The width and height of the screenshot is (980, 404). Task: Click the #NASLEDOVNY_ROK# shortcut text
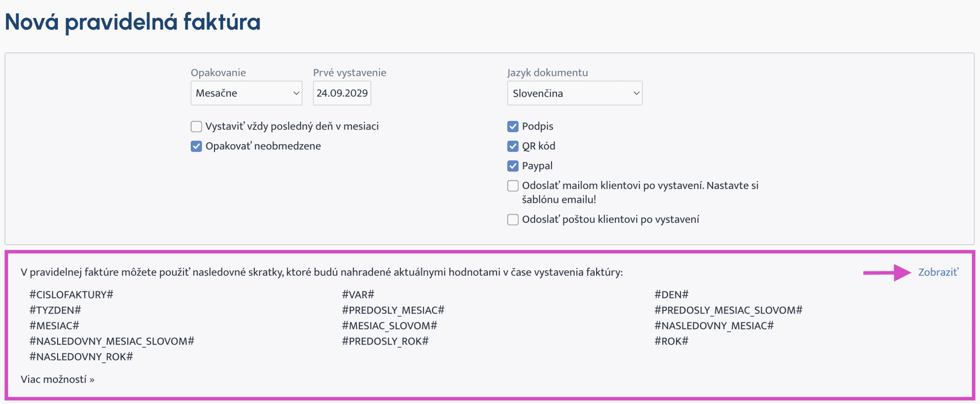(x=81, y=357)
